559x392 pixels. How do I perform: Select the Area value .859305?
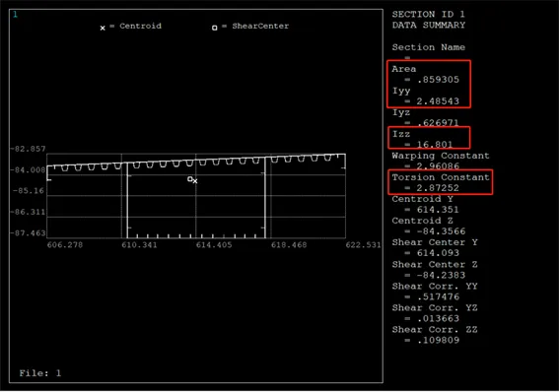(x=438, y=80)
